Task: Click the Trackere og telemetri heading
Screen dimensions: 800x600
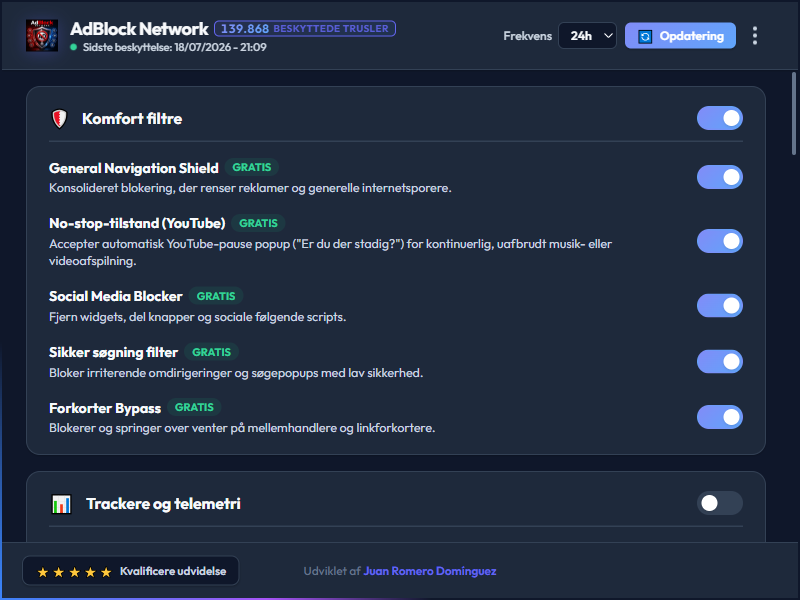Action: click(x=163, y=504)
